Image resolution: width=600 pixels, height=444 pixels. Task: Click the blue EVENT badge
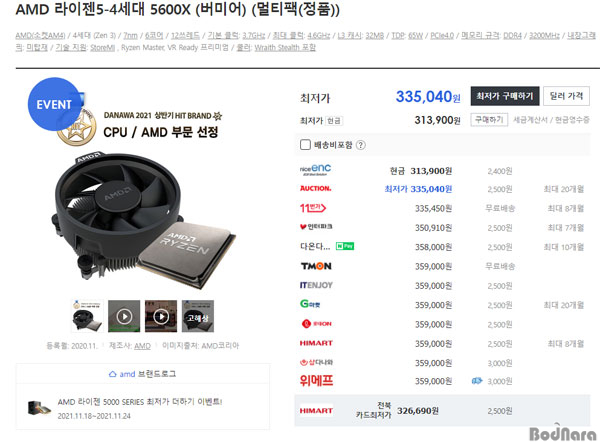click(54, 104)
